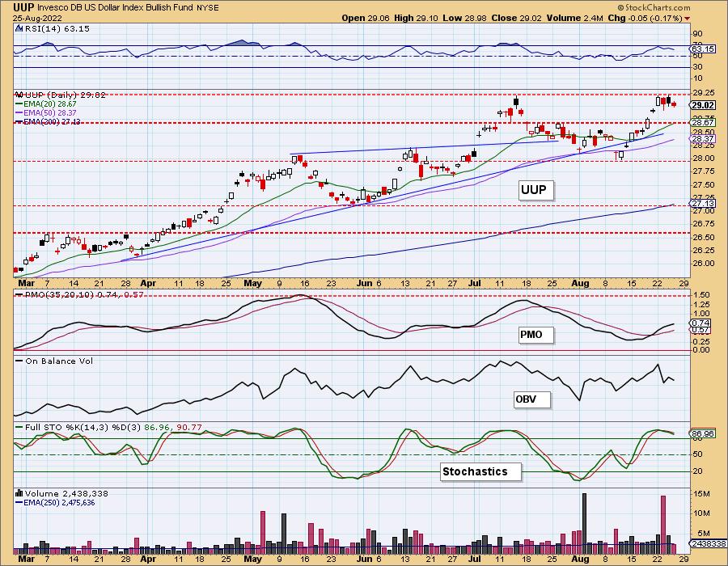Click the July peak candlestick near 29.25
The width and height of the screenshot is (728, 566).
point(516,101)
